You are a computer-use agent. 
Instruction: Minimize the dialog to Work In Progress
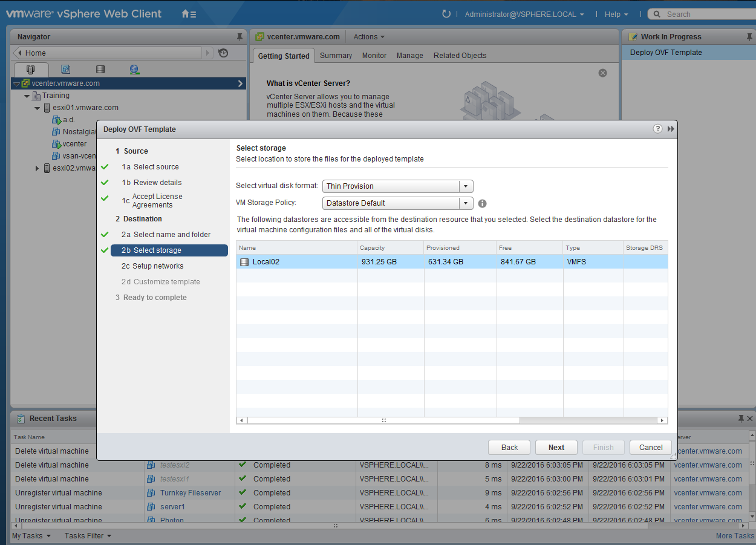pos(671,129)
